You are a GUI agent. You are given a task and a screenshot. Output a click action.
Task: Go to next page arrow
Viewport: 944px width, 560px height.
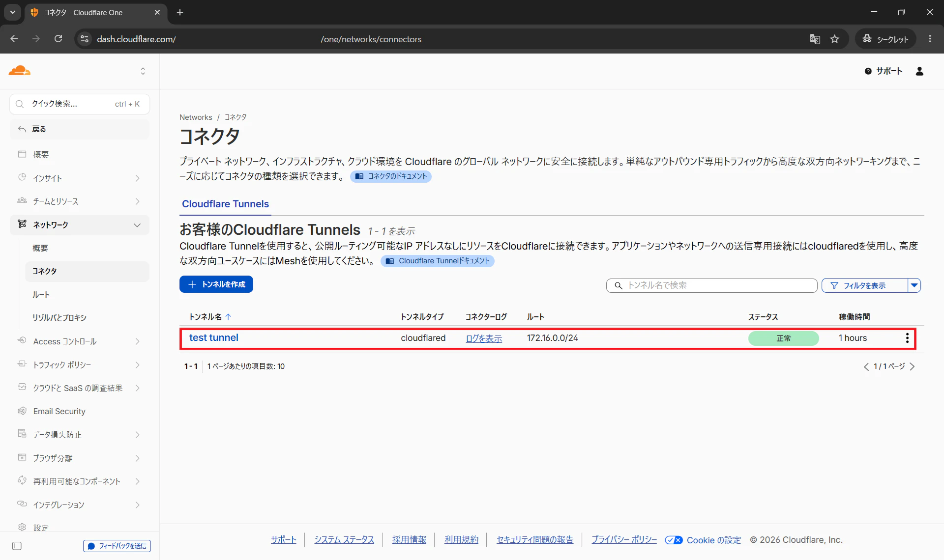pos(912,366)
